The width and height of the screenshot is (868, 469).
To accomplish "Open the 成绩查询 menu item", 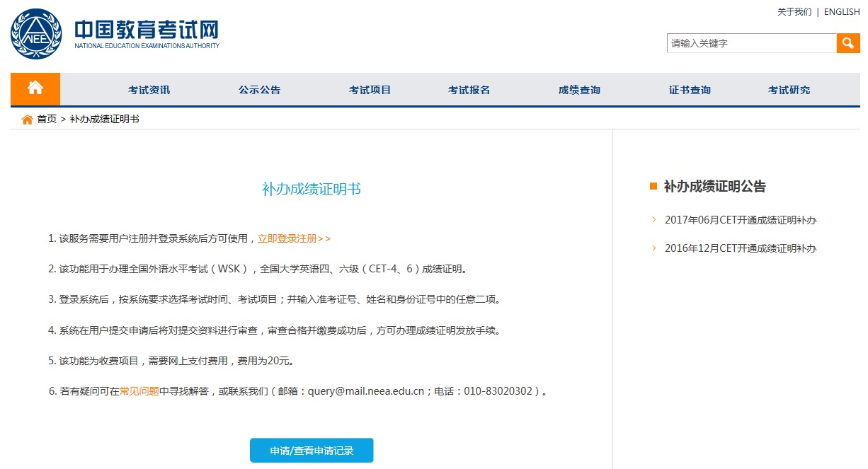I will (x=579, y=90).
